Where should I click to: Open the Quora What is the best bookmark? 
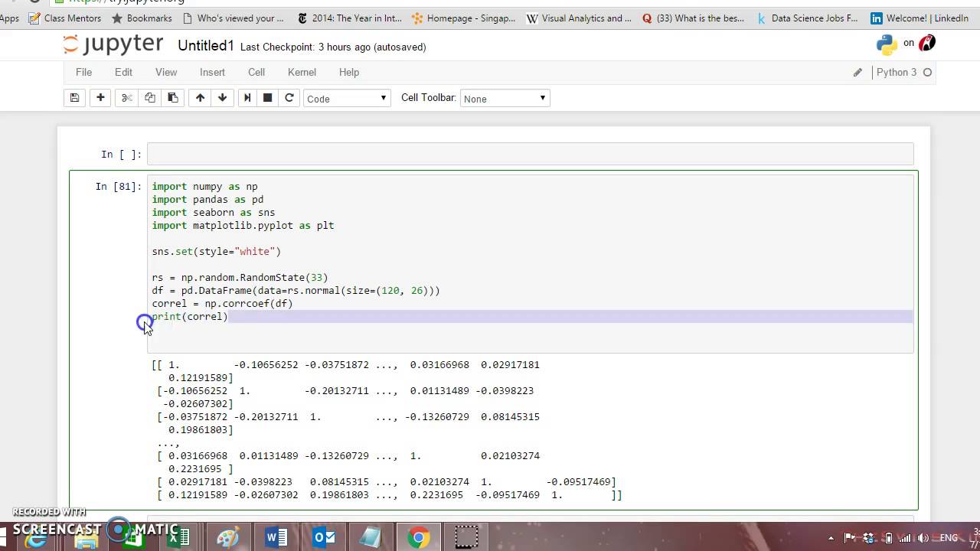694,18
